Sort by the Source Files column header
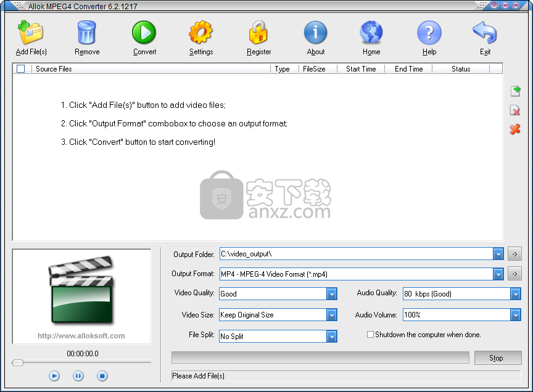533x392 pixels. click(x=151, y=68)
